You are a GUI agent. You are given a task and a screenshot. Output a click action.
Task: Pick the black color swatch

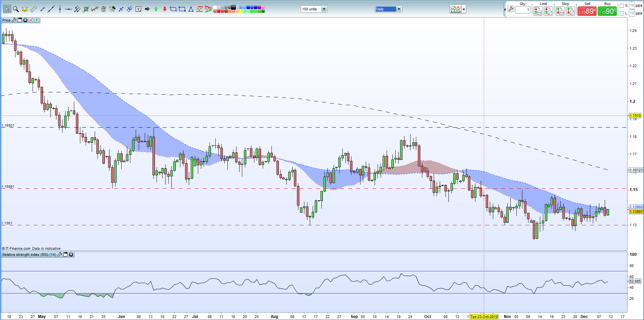coord(233,7)
